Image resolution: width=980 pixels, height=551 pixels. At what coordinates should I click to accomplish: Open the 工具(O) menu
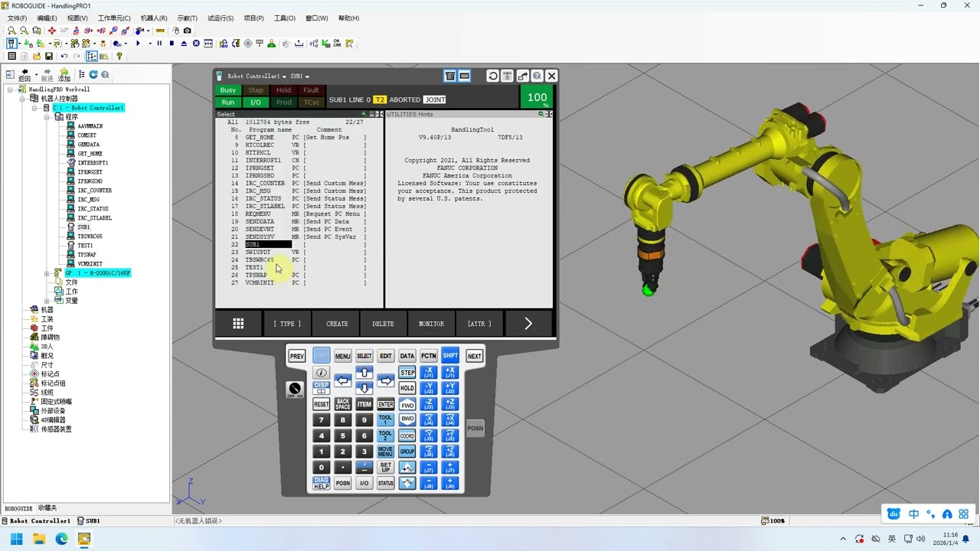(x=285, y=18)
